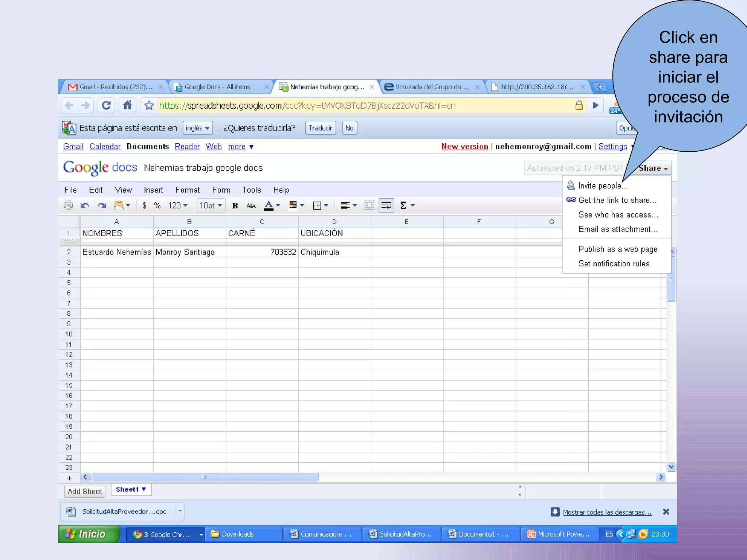
Task: Open the 10pt font size dropdown
Action: click(x=211, y=205)
